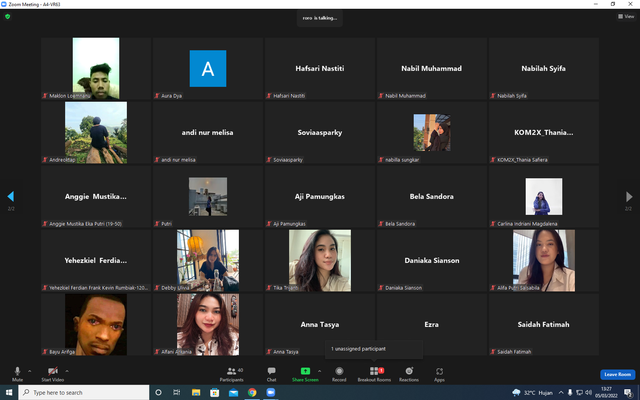Show hidden system tray icons arrow
The image size is (640, 400).
pos(561,393)
